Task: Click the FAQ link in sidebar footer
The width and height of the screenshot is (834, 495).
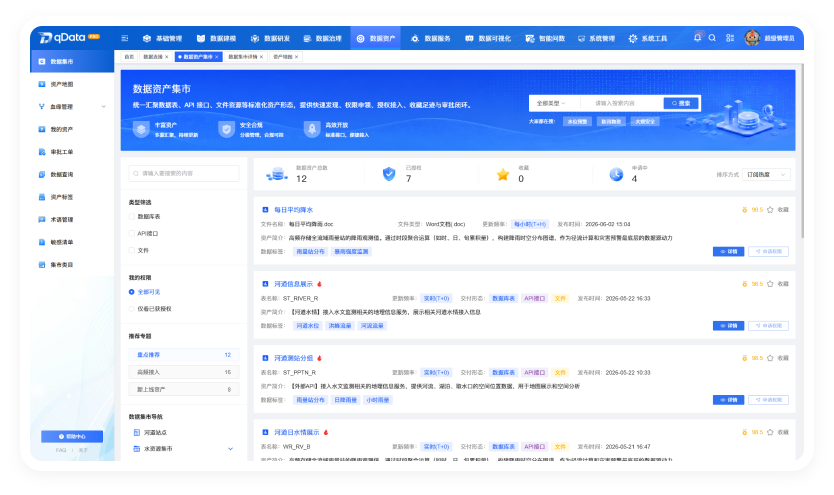Action: click(x=61, y=450)
